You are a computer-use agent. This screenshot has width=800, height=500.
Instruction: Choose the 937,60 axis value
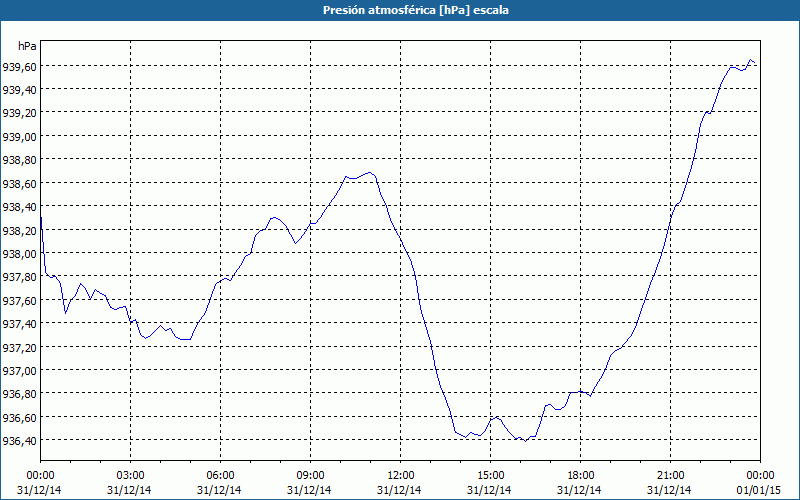pyautogui.click(x=19, y=301)
